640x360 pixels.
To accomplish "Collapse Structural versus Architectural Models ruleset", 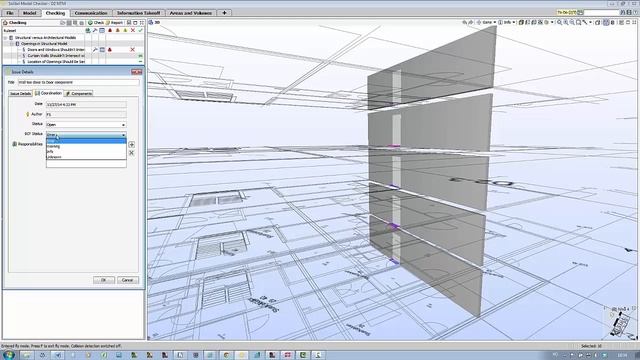I will [x=6, y=38].
